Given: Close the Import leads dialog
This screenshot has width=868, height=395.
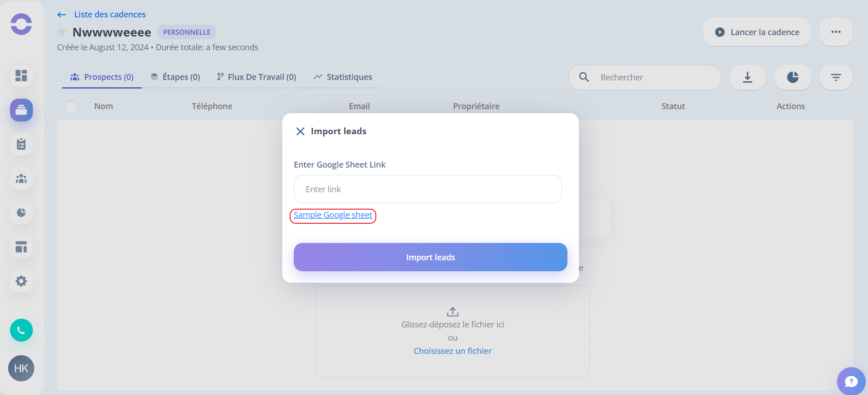Looking at the screenshot, I should (300, 132).
